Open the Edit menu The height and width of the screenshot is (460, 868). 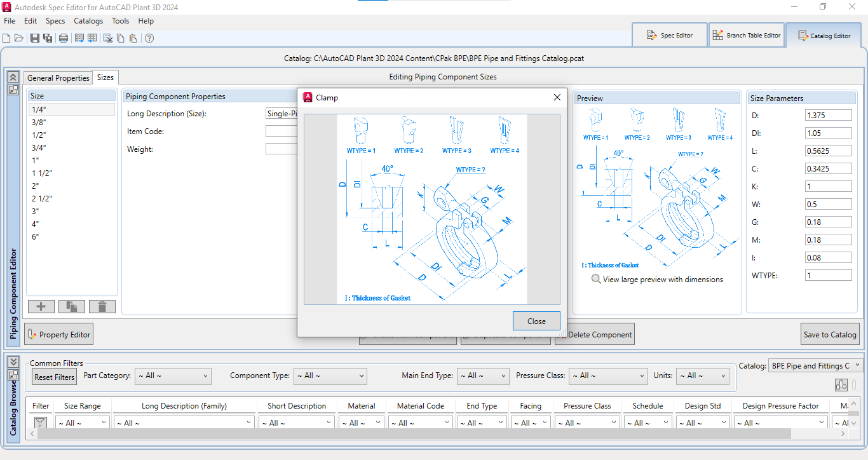(x=31, y=21)
